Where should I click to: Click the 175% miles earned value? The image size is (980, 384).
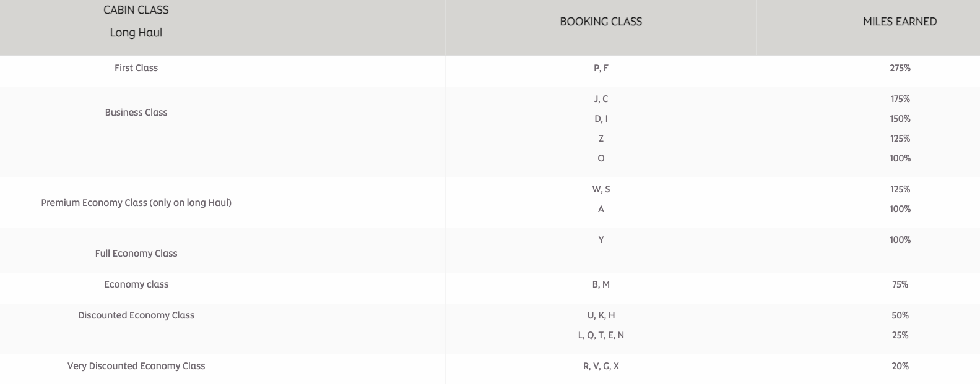900,99
